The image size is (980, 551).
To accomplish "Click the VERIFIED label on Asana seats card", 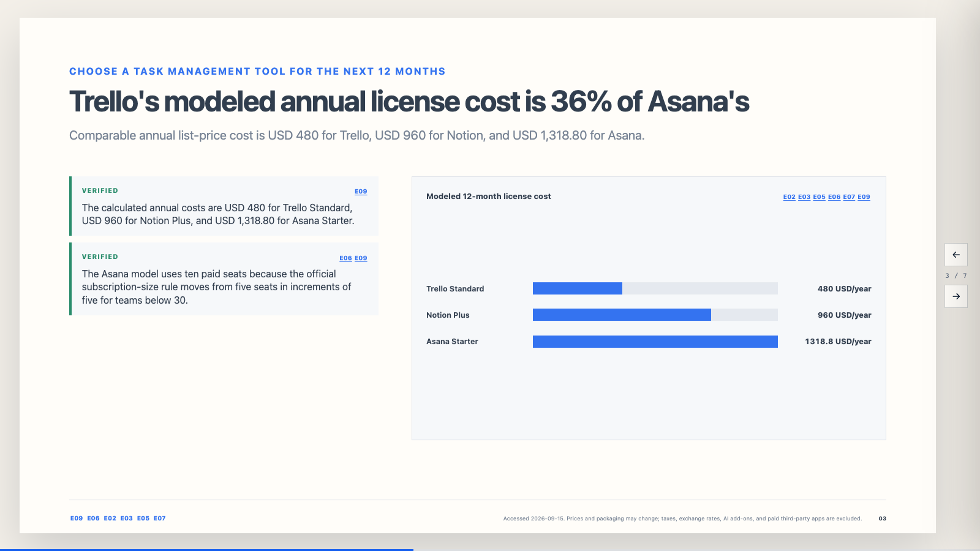I will 100,257.
